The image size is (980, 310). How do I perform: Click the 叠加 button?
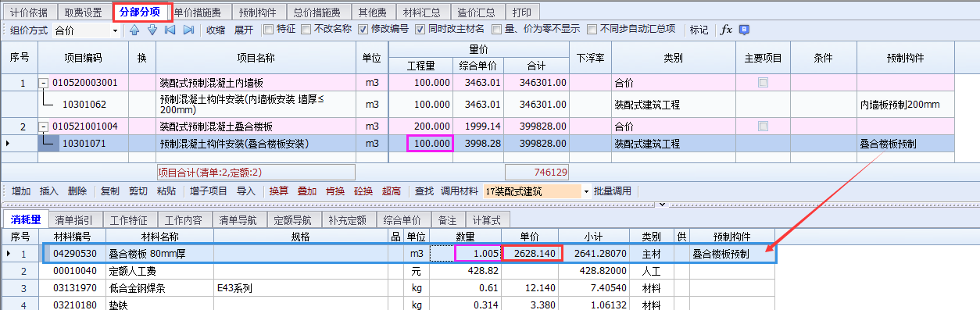[307, 191]
